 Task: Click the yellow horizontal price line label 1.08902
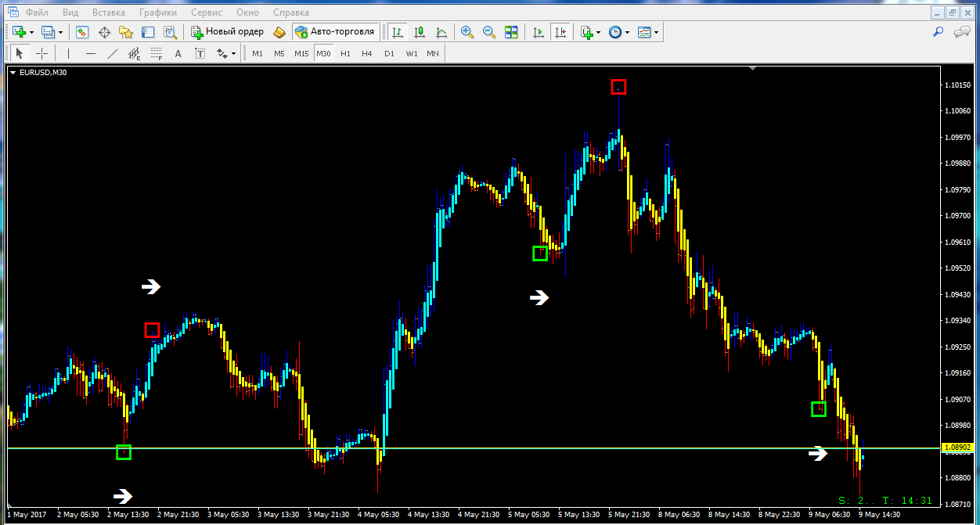tap(957, 448)
